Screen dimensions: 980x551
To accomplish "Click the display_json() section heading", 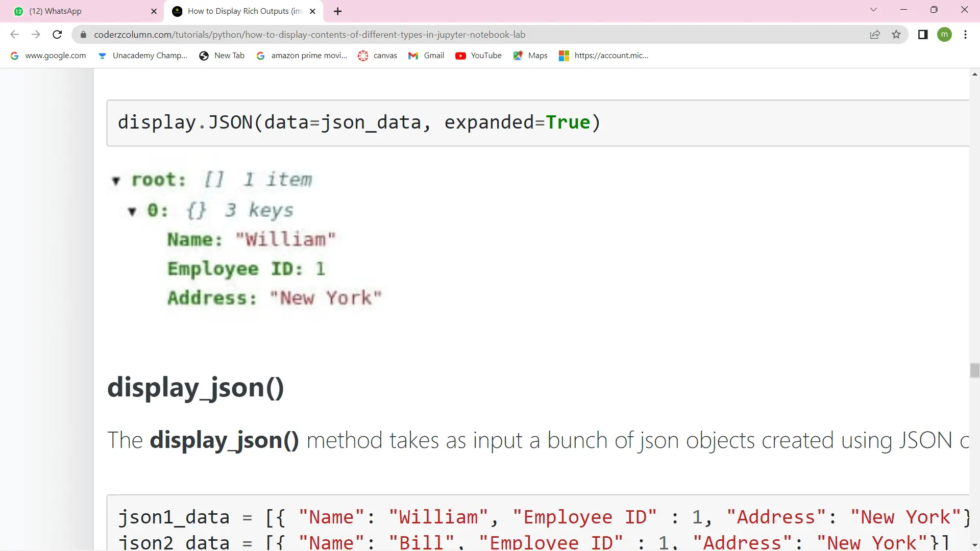I will pos(195,388).
